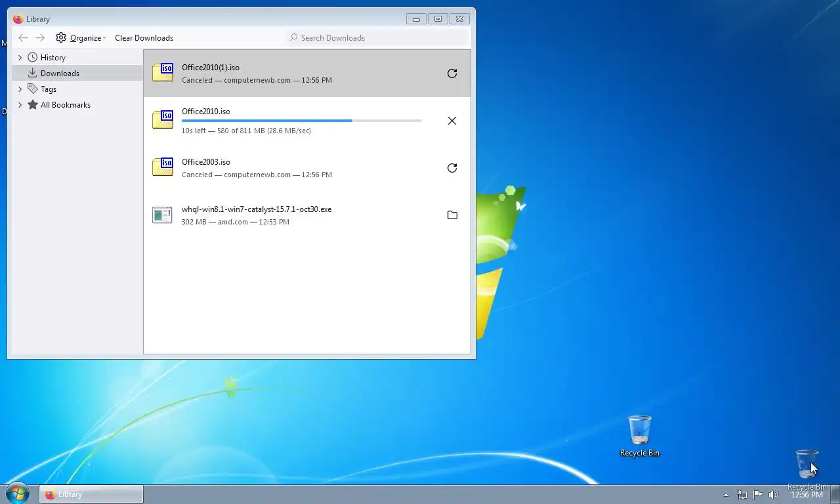Expand the History tree node
The width and height of the screenshot is (840, 504).
pyautogui.click(x=20, y=58)
